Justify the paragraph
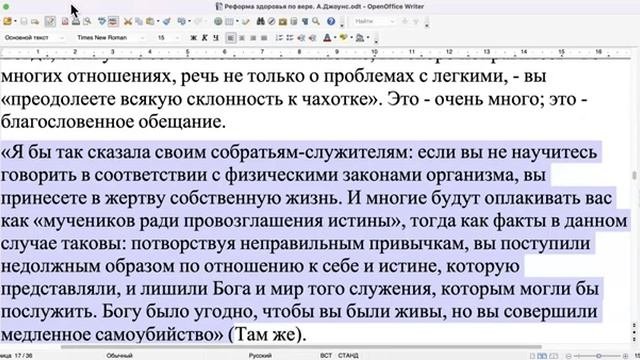Image resolution: width=640 pixels, height=360 pixels. pyautogui.click(x=264, y=38)
